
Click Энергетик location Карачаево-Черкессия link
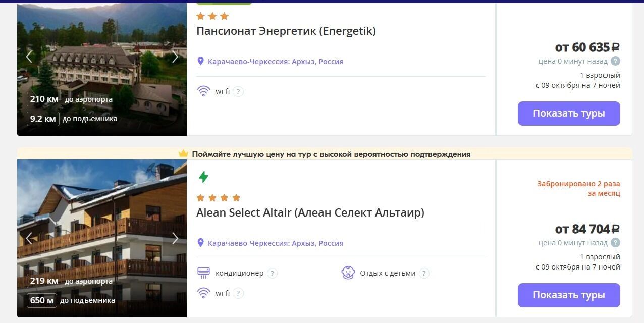click(x=248, y=62)
